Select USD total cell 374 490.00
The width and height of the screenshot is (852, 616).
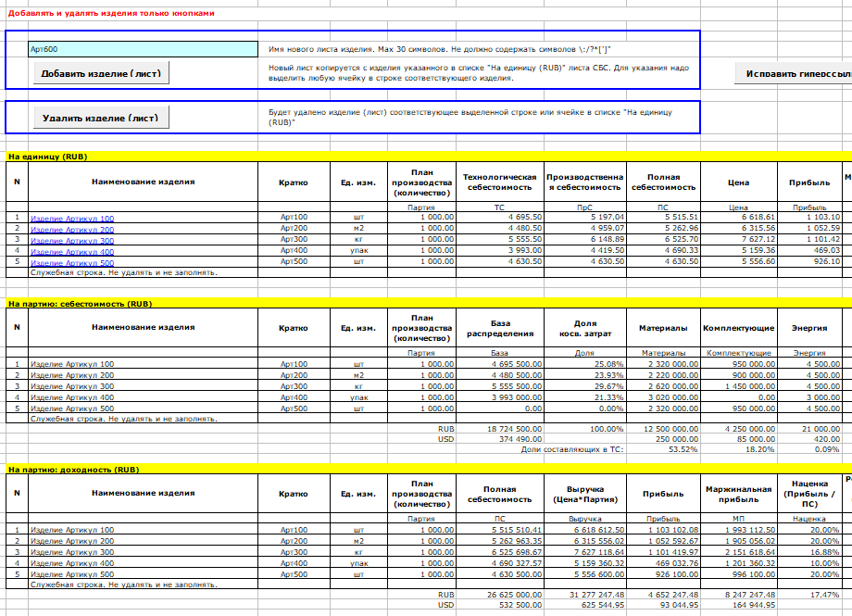[499, 439]
